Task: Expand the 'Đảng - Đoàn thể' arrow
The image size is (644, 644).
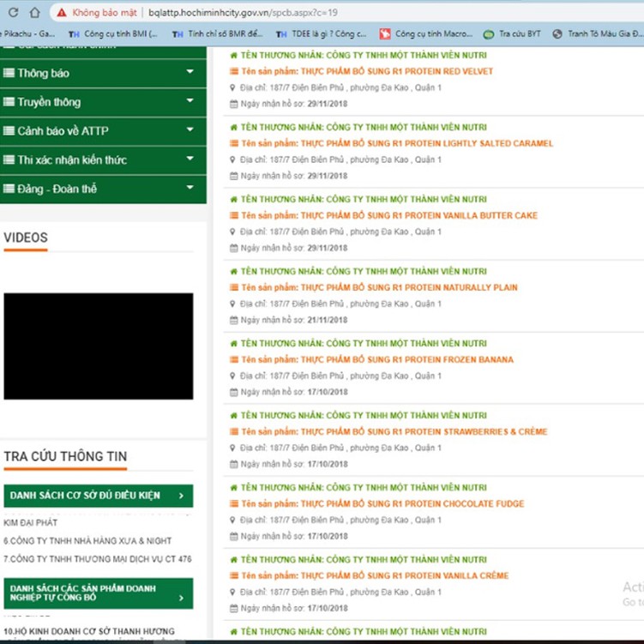Action: (x=190, y=189)
